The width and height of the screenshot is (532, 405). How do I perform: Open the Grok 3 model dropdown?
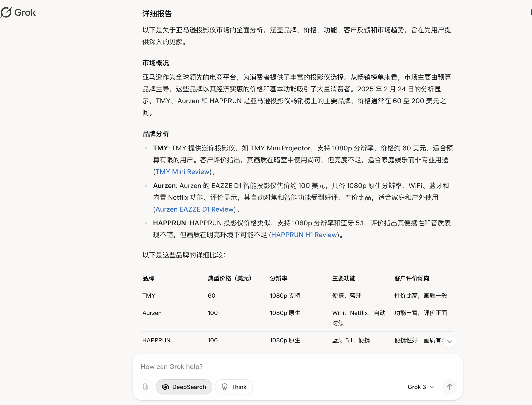[x=421, y=387]
